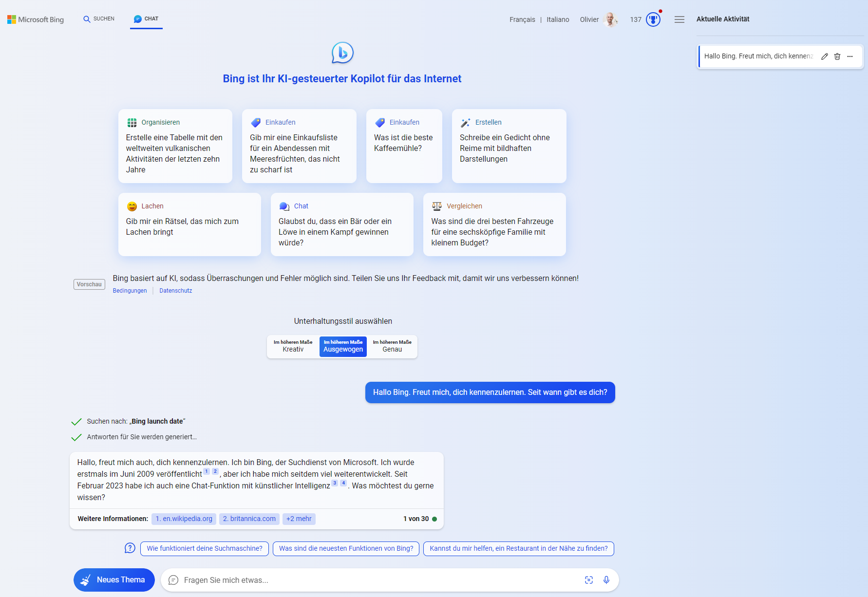Open the Datenschutz privacy link
868x597 pixels.
pyautogui.click(x=176, y=291)
